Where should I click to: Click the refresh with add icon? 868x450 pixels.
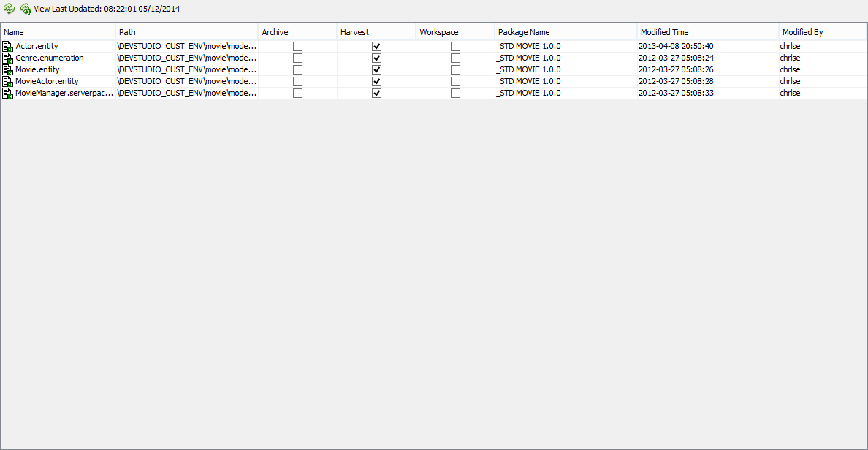(26, 9)
